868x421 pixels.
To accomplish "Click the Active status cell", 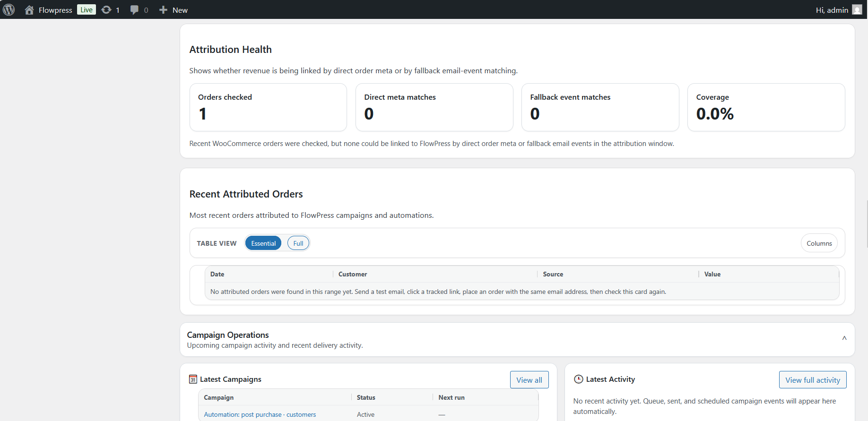I will click(366, 414).
